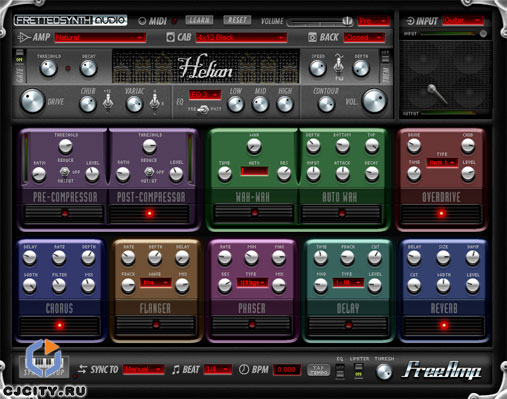Toggle the Flanger footswitch

(155, 325)
